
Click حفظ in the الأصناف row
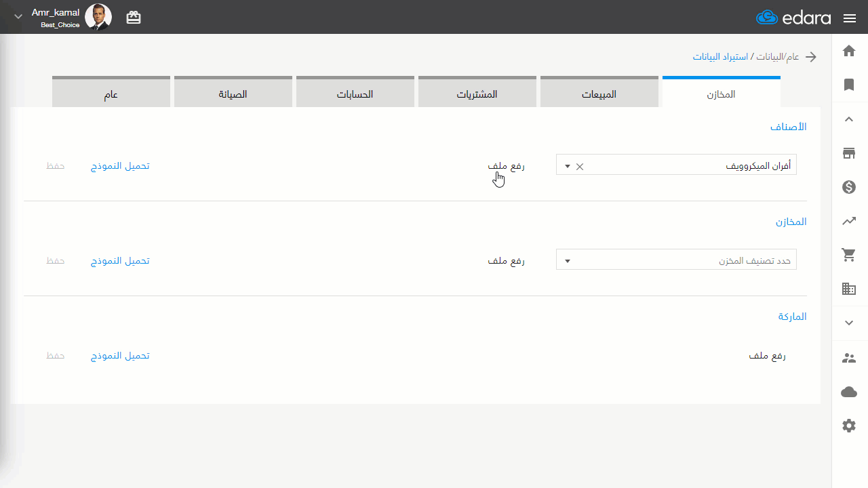[x=55, y=165]
